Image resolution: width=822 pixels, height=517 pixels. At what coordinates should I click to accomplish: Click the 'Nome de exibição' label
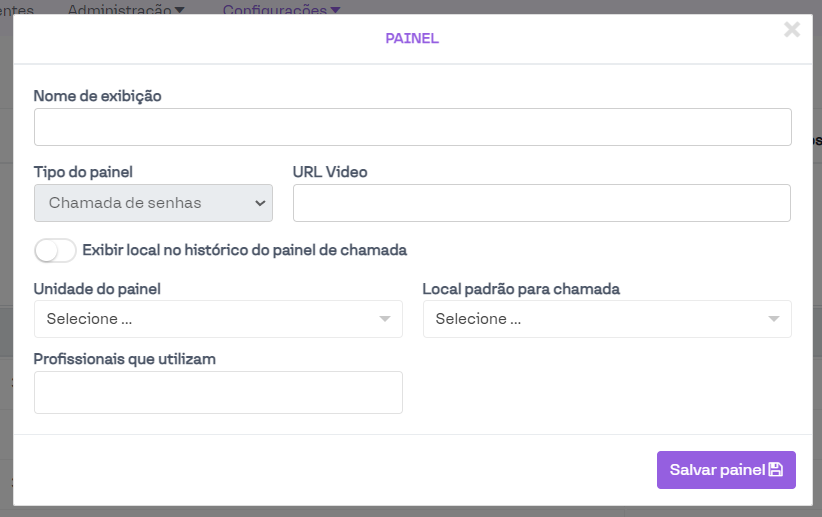[x=98, y=96]
